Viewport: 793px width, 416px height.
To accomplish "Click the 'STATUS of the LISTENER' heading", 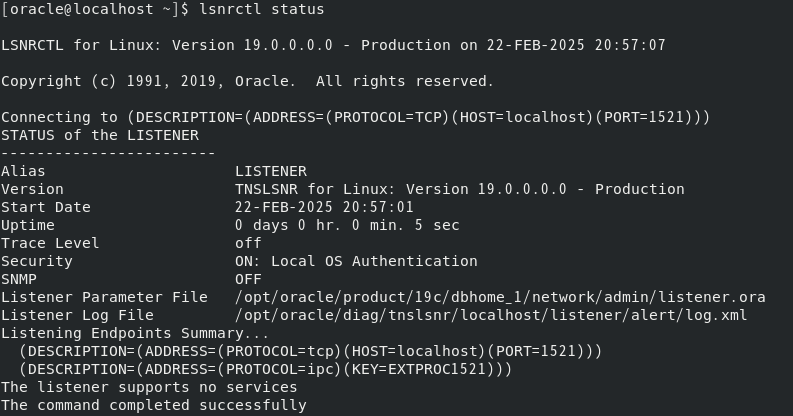I will pyautogui.click(x=100, y=135).
